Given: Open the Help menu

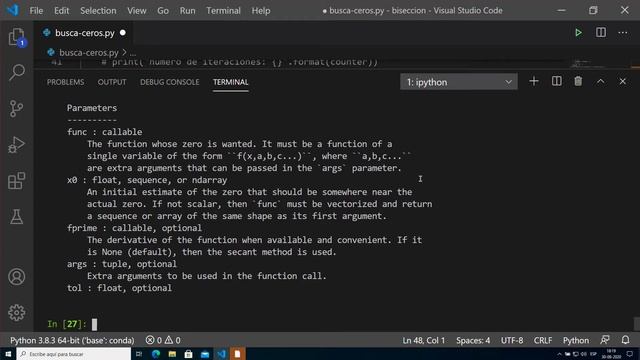Looking at the screenshot, I should pos(261,11).
